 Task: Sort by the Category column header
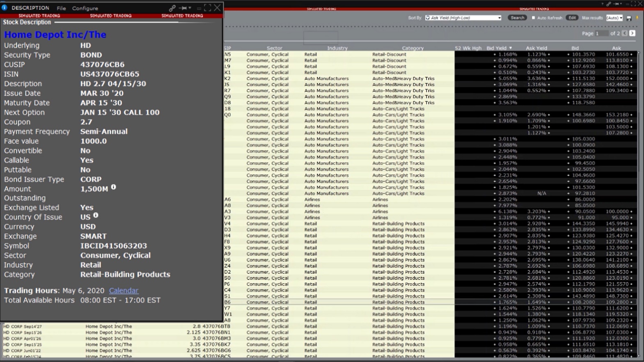[x=413, y=48]
